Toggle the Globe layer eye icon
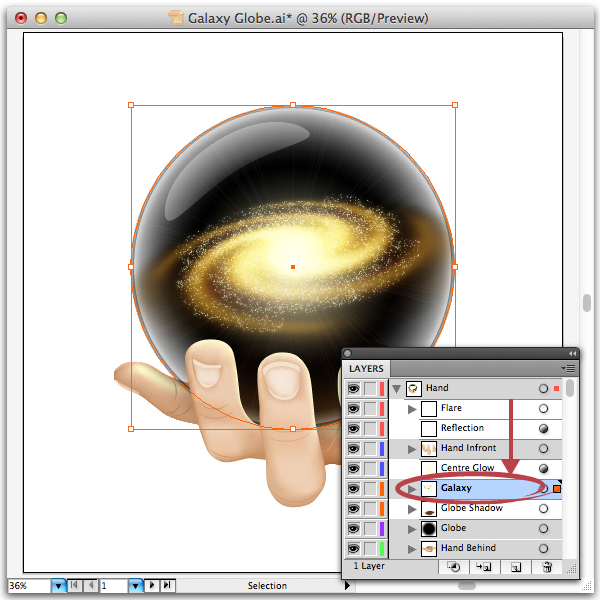This screenshot has width=600, height=600. pos(354,529)
